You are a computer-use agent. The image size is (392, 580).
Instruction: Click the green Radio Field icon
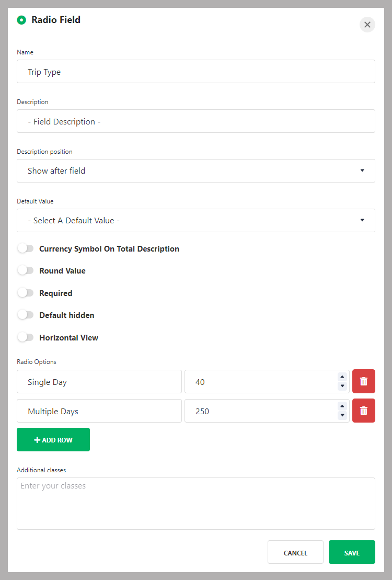click(x=21, y=20)
